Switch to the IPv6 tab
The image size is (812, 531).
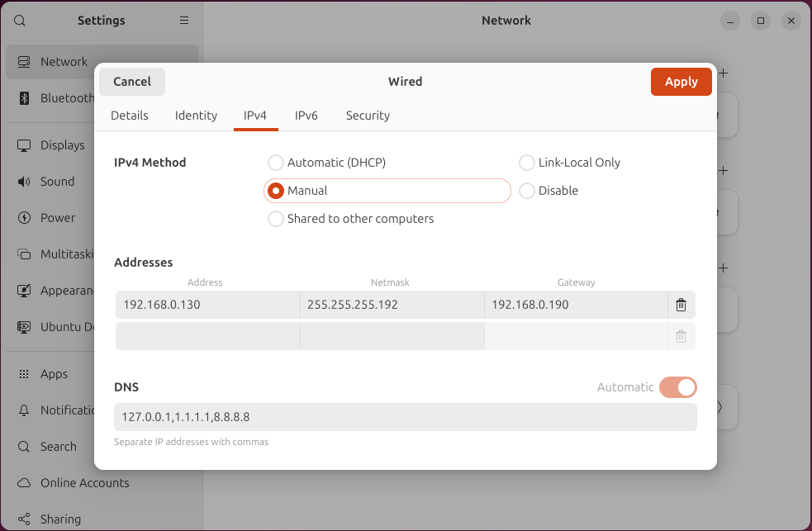(306, 116)
